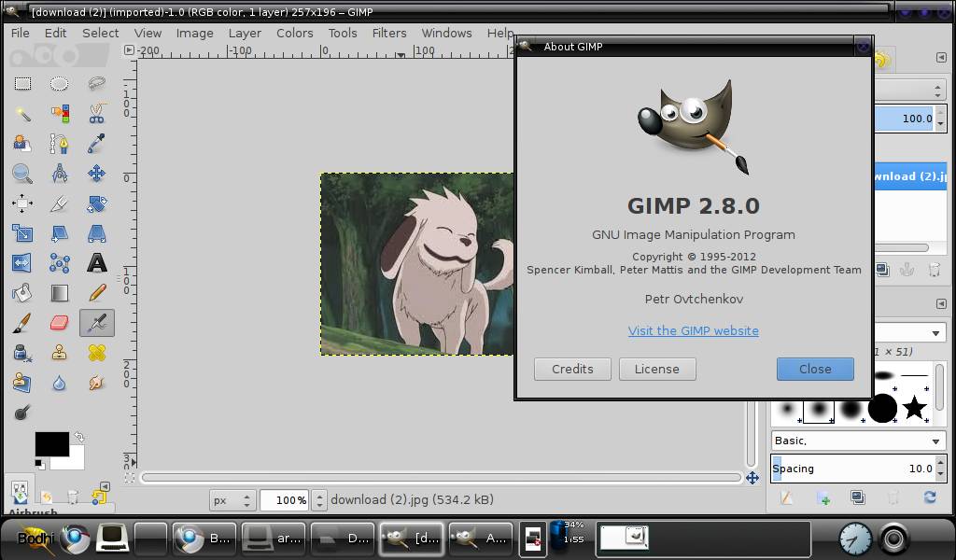The width and height of the screenshot is (956, 560).
Task: Open the Select menu
Action: click(x=101, y=33)
